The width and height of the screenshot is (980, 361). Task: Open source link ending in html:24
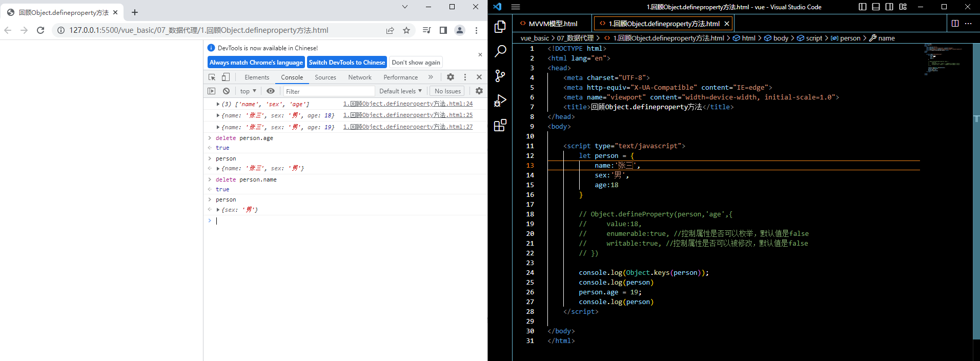pyautogui.click(x=408, y=104)
